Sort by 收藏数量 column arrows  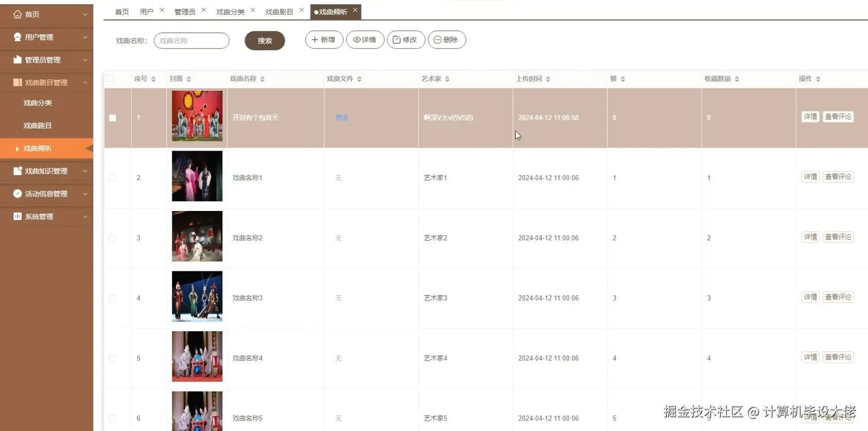[737, 79]
